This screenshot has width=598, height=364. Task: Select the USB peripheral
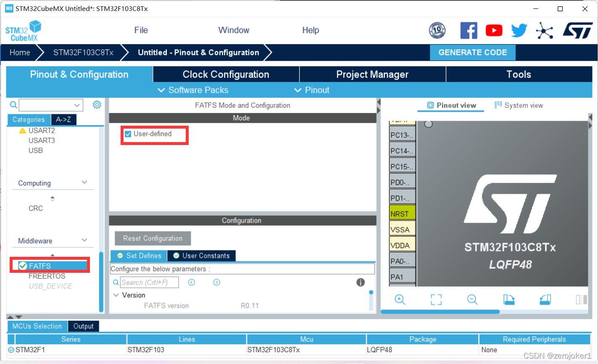(36, 150)
